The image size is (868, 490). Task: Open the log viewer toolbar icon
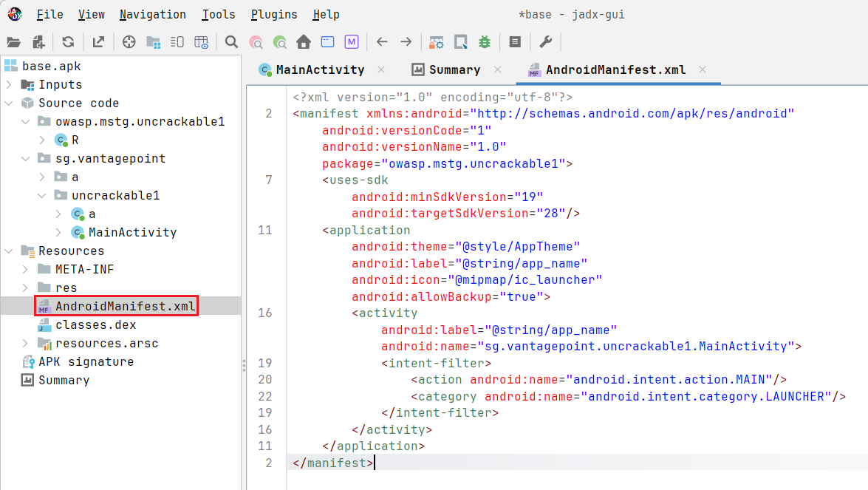click(x=515, y=42)
